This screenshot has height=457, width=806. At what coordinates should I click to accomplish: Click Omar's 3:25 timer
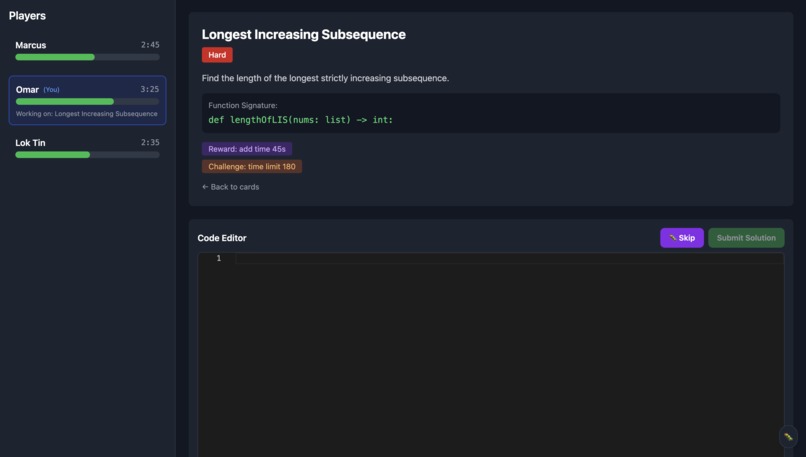click(150, 89)
